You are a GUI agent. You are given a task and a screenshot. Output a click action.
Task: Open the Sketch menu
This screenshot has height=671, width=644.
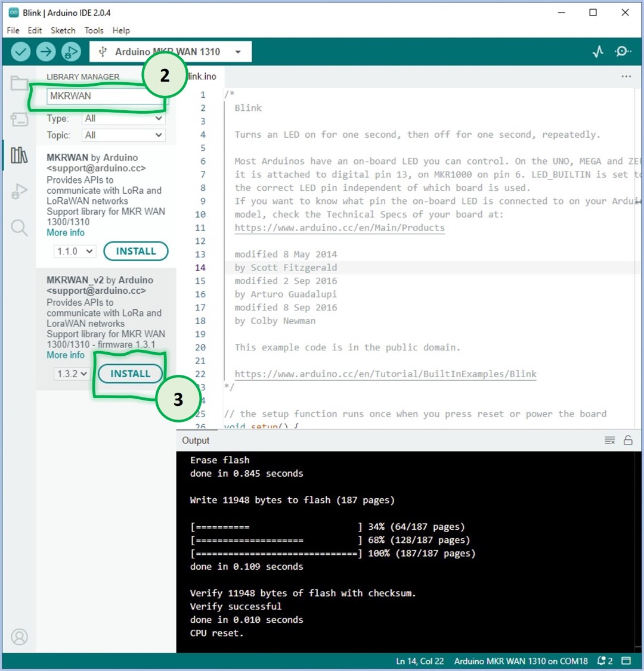point(63,30)
